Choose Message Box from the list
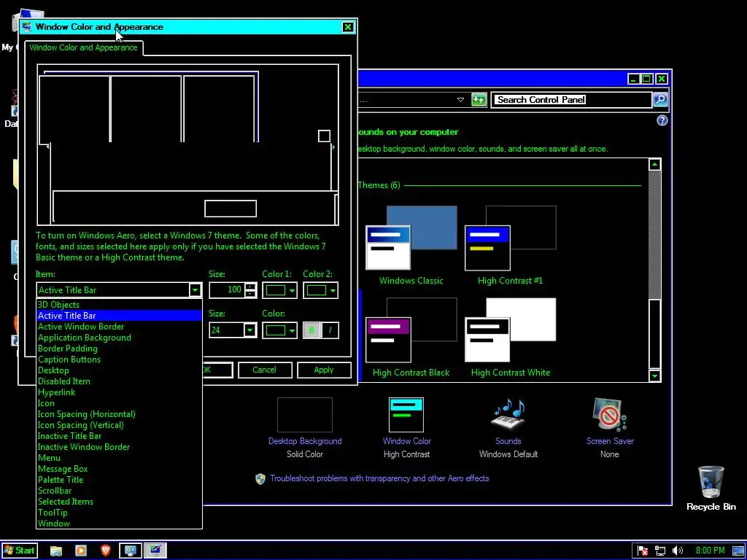The image size is (747, 560). pos(119,469)
